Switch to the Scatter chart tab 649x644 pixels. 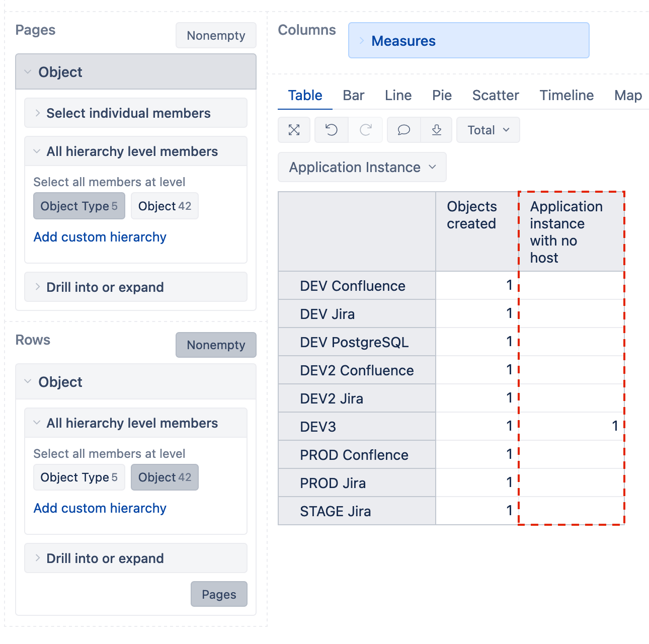(x=496, y=95)
